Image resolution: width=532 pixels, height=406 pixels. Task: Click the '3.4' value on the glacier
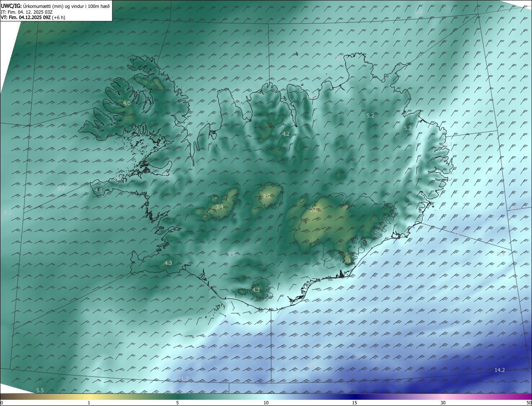click(x=220, y=207)
